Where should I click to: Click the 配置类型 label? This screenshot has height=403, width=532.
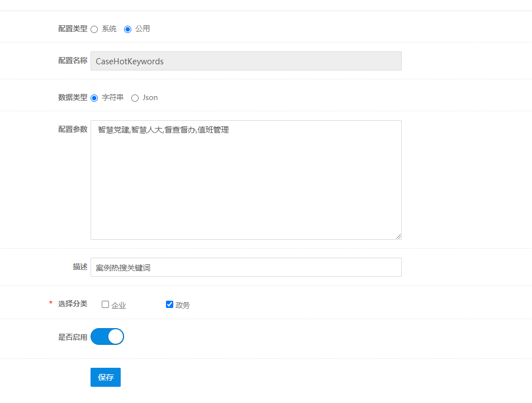click(x=73, y=29)
